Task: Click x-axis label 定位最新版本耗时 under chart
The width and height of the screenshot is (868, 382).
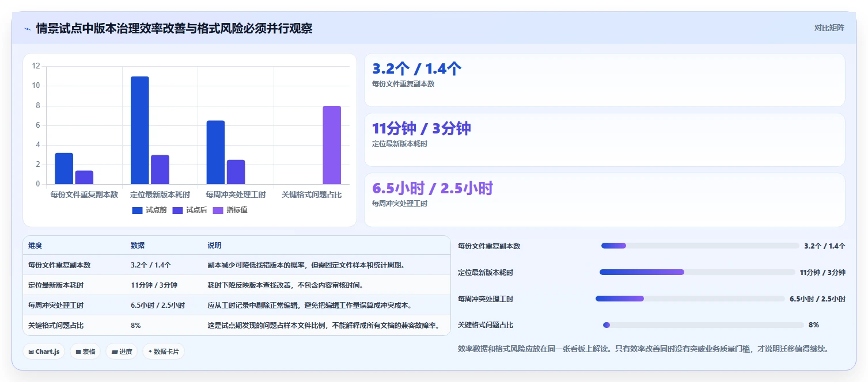Action: (x=160, y=195)
